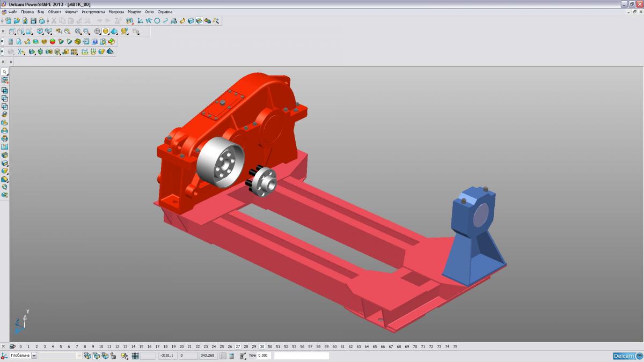The image size is (644, 362).
Task: Select the Arc/circle creation tool
Action: 157,20
